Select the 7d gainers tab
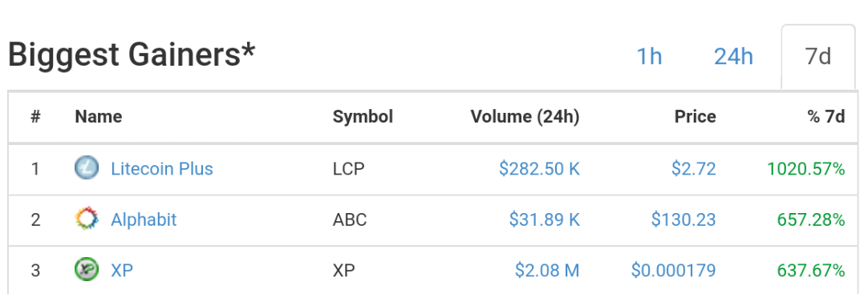The width and height of the screenshot is (868, 294). [818, 56]
